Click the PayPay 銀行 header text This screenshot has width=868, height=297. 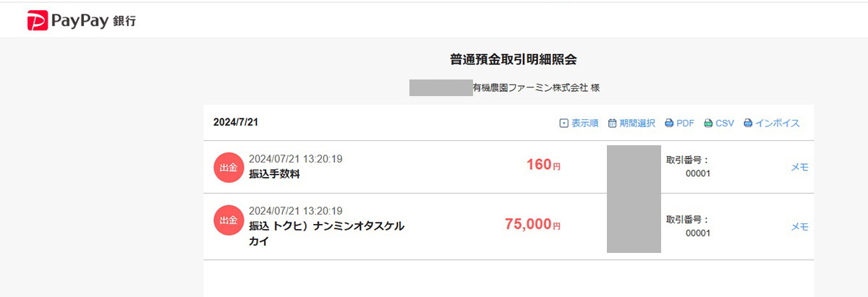click(93, 22)
